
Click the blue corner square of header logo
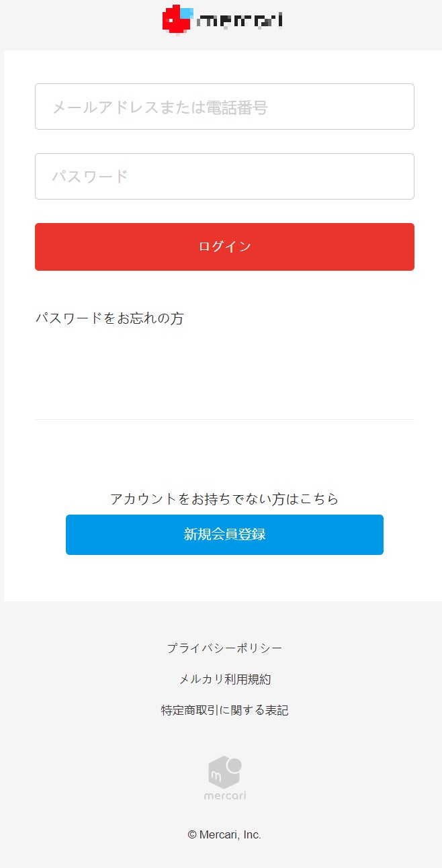[187, 12]
